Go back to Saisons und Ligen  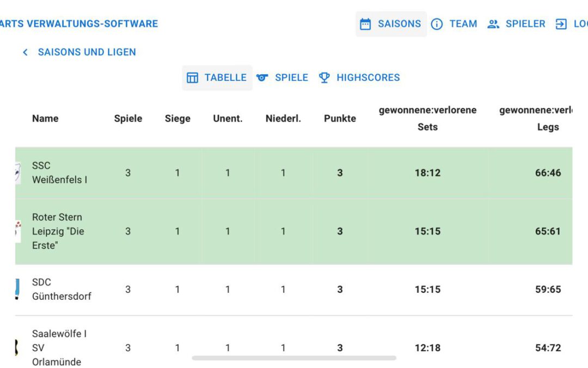(87, 52)
